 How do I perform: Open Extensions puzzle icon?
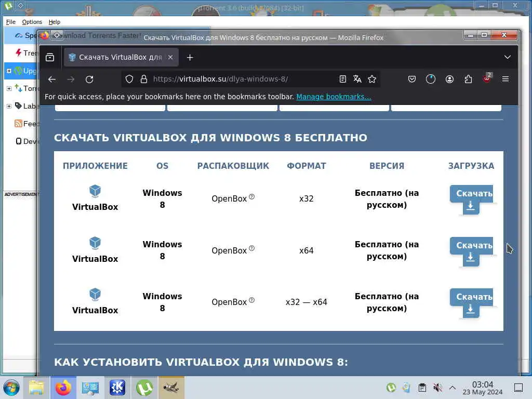click(468, 79)
